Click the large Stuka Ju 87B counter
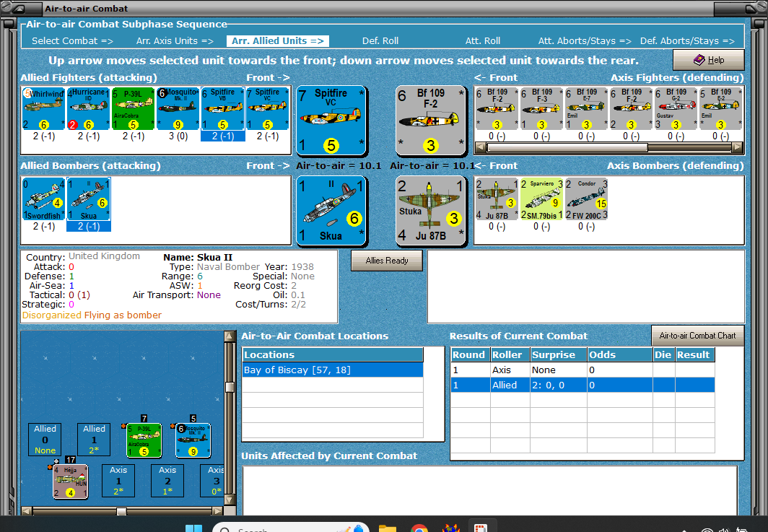768x532 pixels. 430,211
